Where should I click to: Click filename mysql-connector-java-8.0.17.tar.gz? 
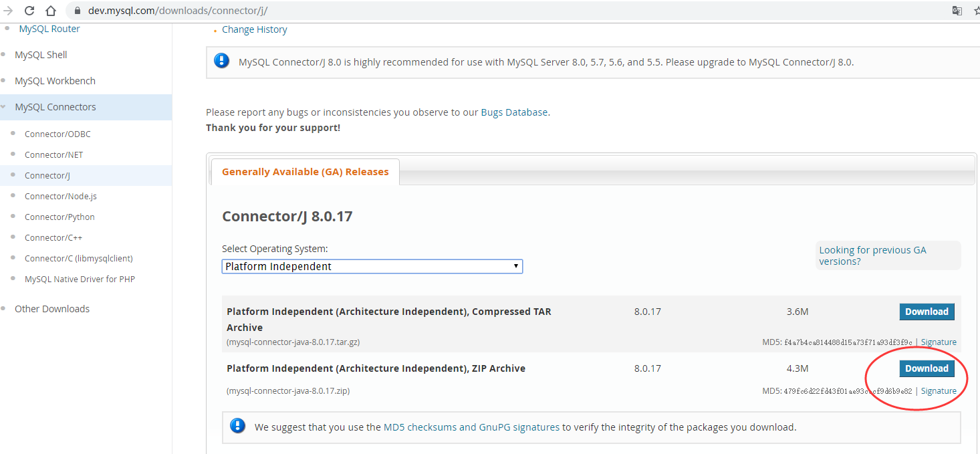pos(293,342)
